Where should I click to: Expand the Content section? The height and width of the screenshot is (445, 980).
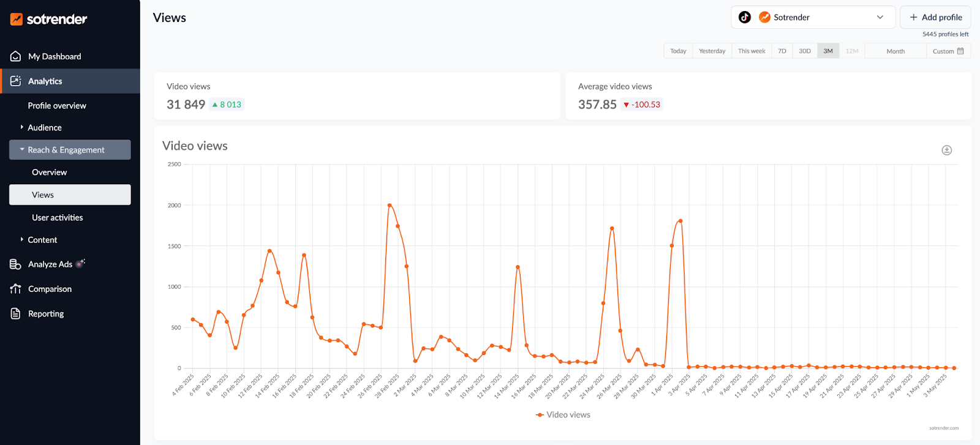(x=42, y=240)
